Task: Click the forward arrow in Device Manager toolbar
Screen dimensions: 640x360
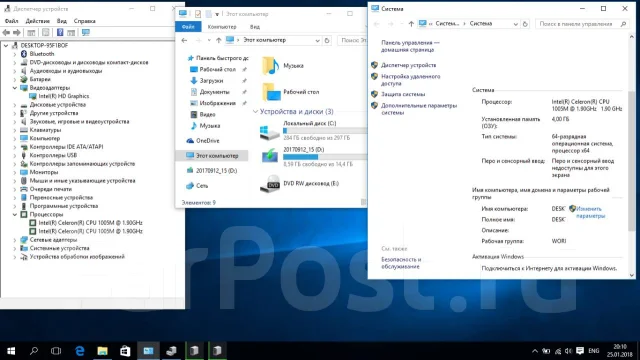Action: pyautogui.click(x=17, y=33)
